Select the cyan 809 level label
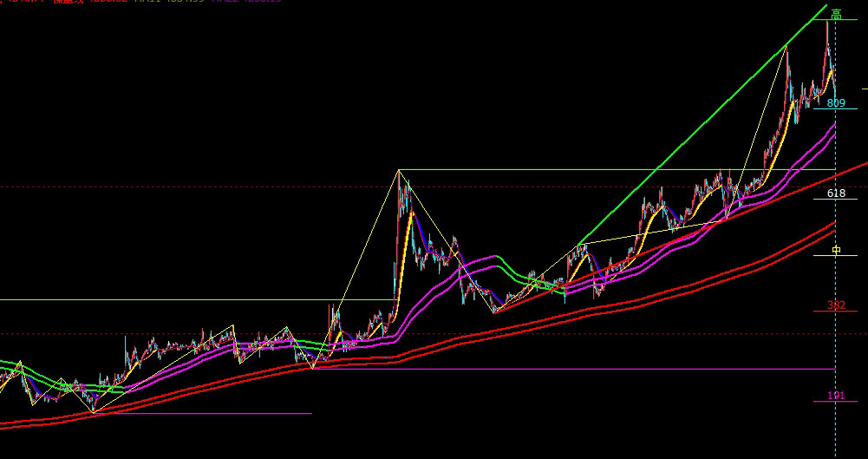Image resolution: width=868 pixels, height=459 pixels. click(x=836, y=103)
